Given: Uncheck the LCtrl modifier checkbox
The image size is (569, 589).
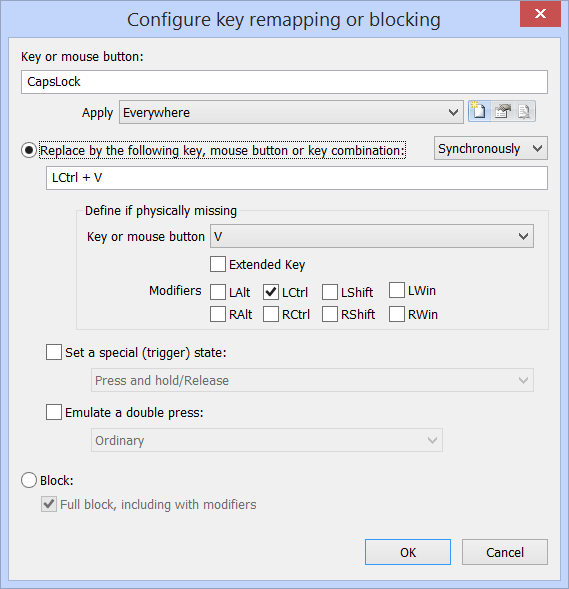Looking at the screenshot, I should (271, 292).
